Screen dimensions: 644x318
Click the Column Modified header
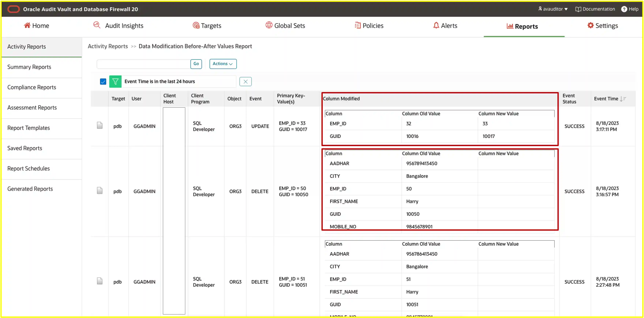(x=341, y=98)
